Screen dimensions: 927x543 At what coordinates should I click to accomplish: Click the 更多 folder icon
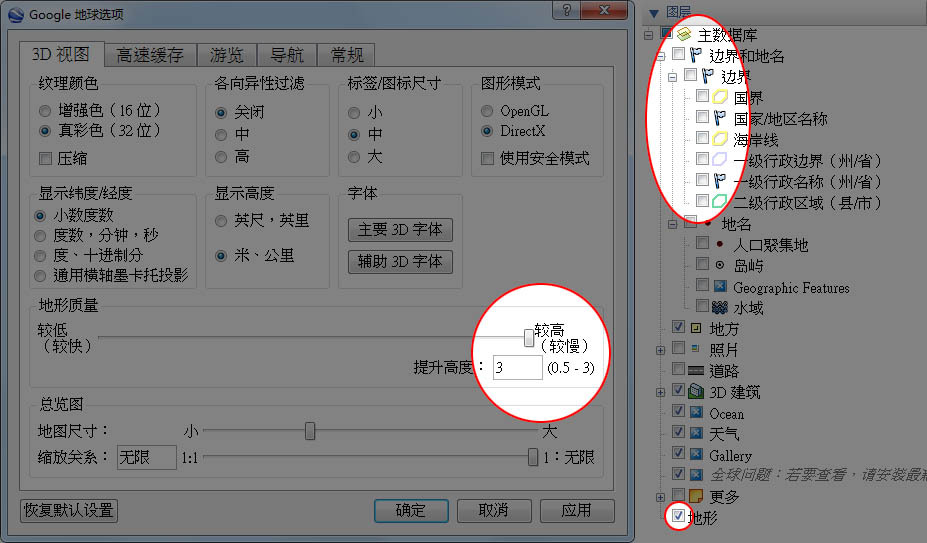(x=696, y=496)
